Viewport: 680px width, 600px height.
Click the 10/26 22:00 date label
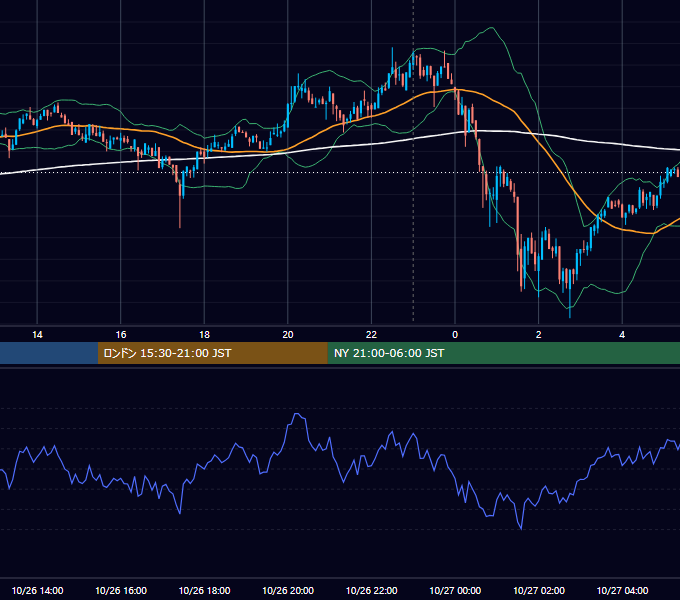371,590
